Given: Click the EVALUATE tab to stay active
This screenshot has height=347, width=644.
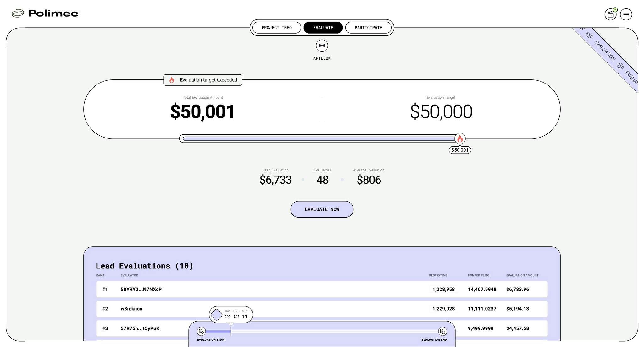Looking at the screenshot, I should [x=323, y=27].
